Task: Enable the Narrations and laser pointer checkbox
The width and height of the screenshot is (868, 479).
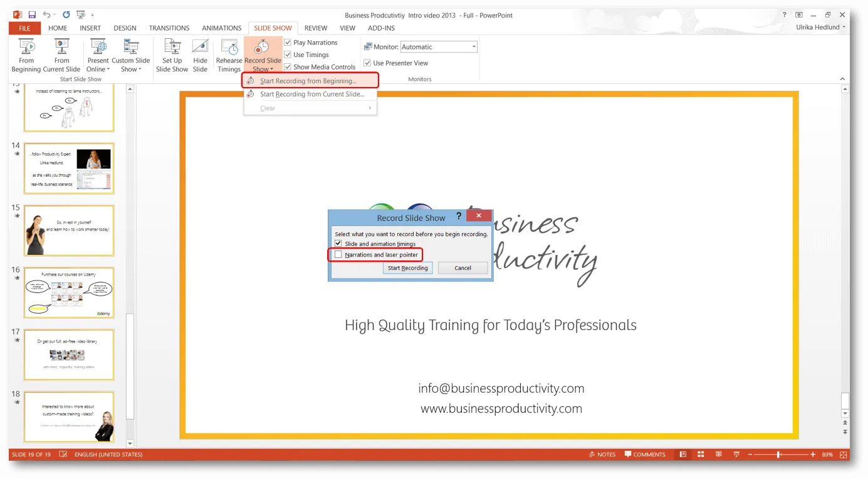Action: [x=338, y=255]
